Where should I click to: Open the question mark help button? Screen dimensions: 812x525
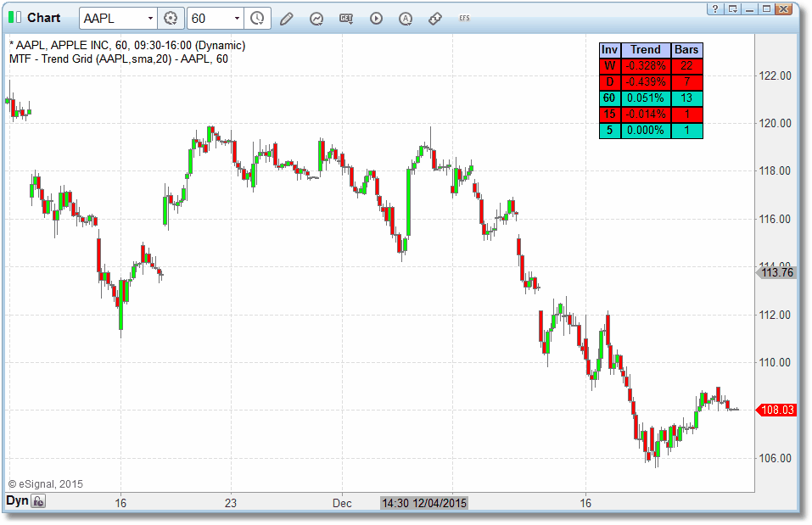(715, 8)
